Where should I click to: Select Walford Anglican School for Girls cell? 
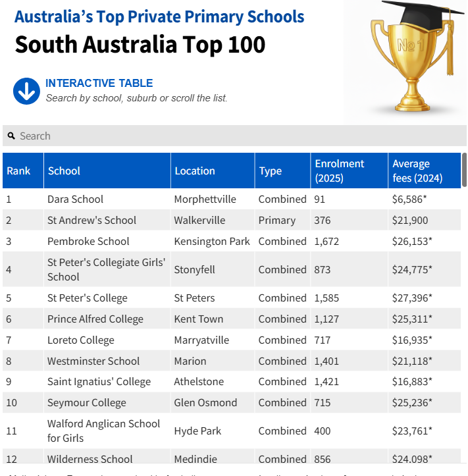coord(107,431)
